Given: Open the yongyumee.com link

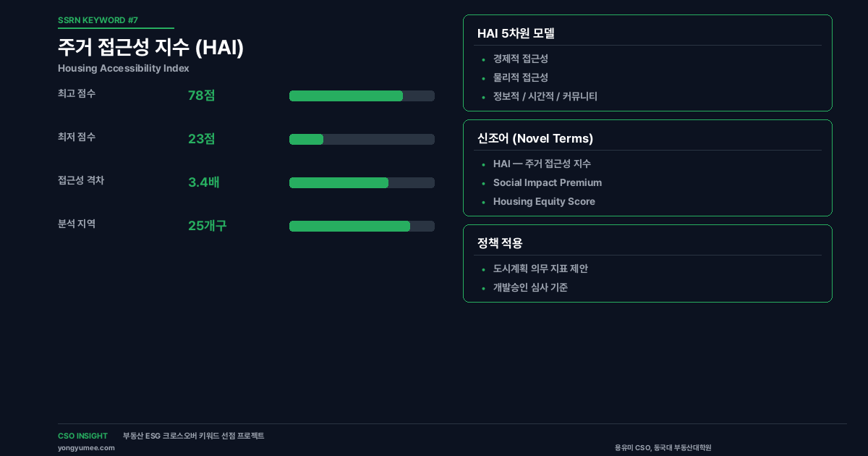Looking at the screenshot, I should (x=86, y=448).
